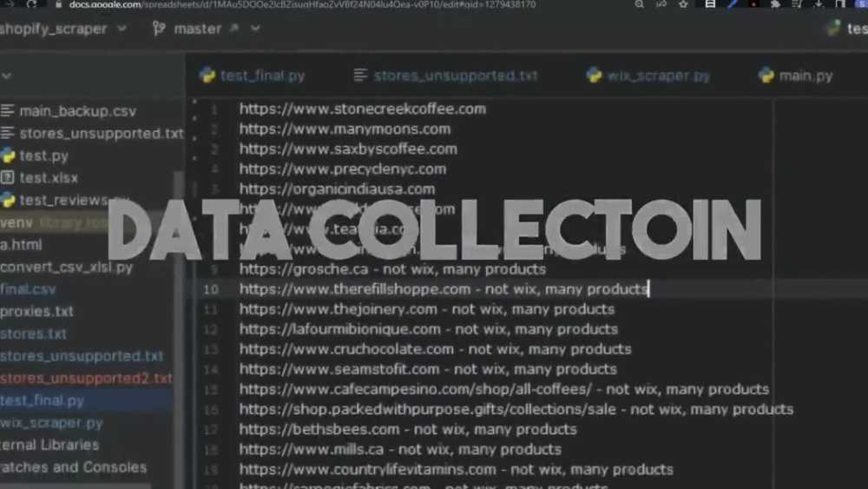868x489 pixels.
Task: Click the red dot recorder extension icon
Action: point(753,4)
